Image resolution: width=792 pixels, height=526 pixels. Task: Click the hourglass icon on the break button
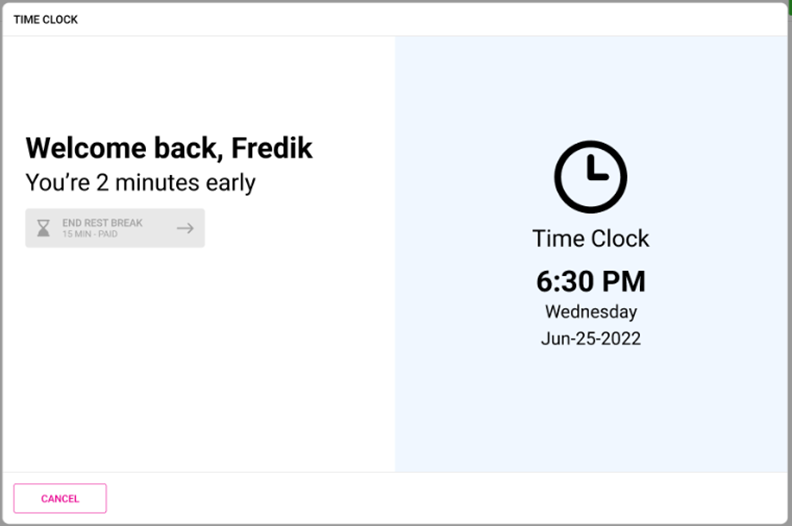pyautogui.click(x=43, y=228)
